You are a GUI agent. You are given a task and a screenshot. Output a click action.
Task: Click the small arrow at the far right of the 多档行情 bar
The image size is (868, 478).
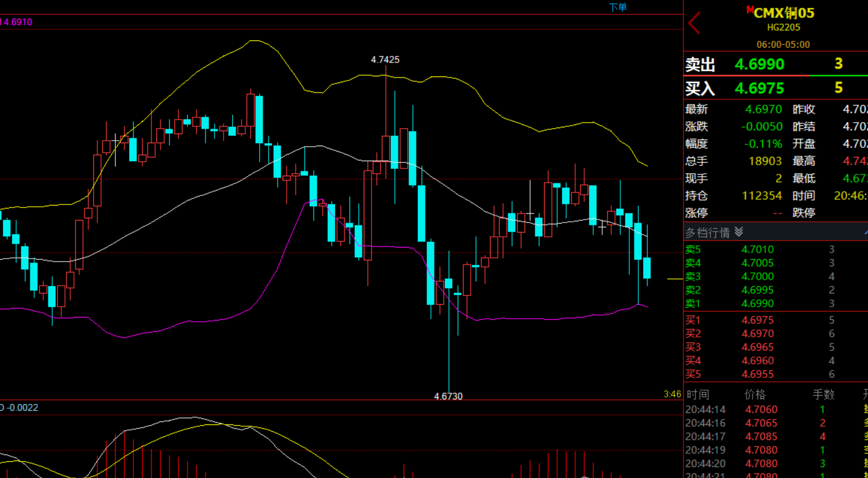pyautogui.click(x=866, y=232)
